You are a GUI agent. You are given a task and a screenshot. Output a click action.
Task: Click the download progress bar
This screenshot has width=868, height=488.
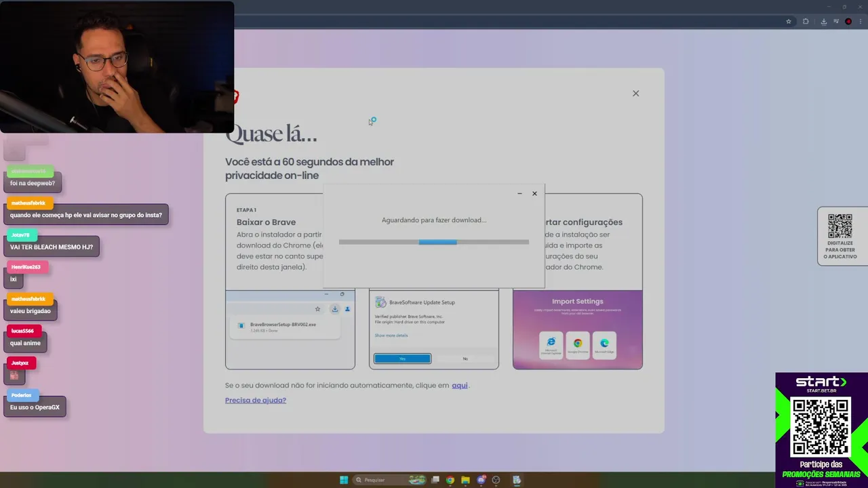coord(434,242)
